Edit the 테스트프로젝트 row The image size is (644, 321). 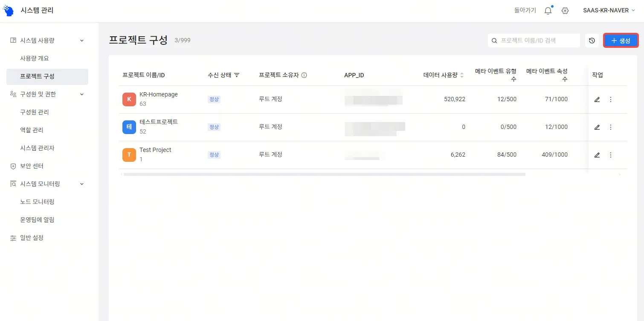pos(597,127)
